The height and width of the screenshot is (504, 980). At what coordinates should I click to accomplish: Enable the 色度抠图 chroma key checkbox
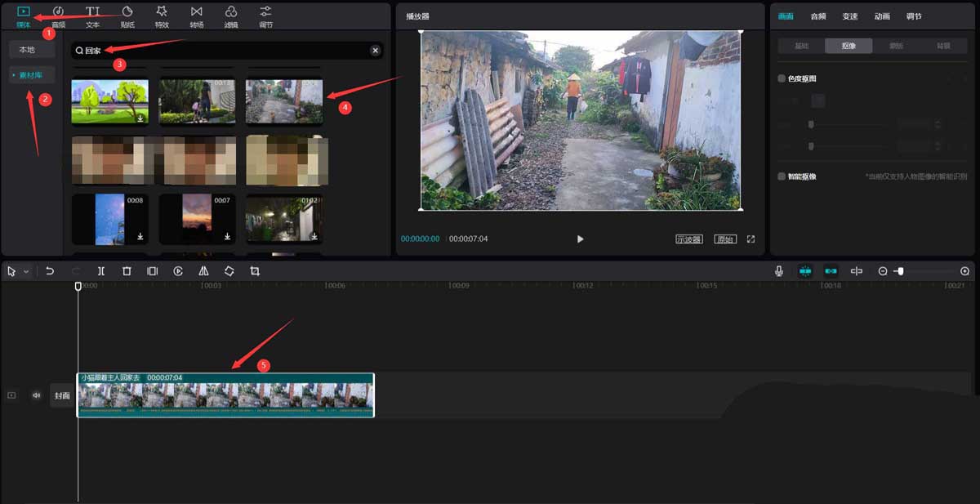tap(782, 78)
